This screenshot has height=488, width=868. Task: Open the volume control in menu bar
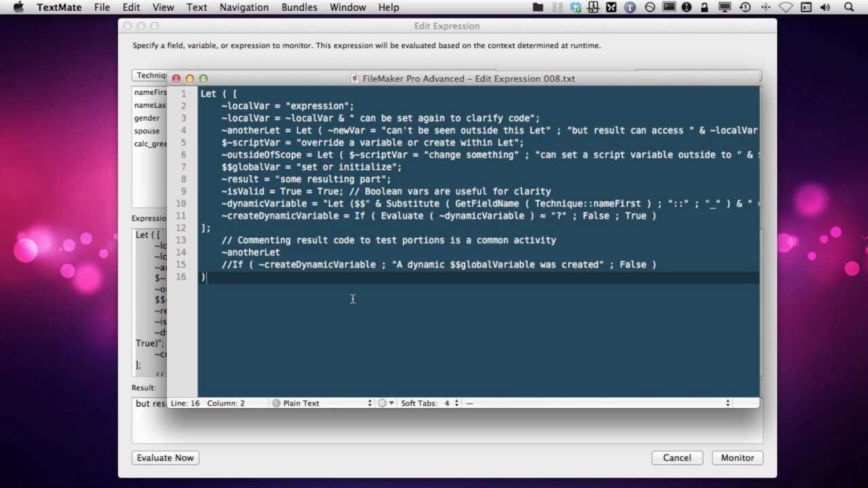pyautogui.click(x=826, y=7)
